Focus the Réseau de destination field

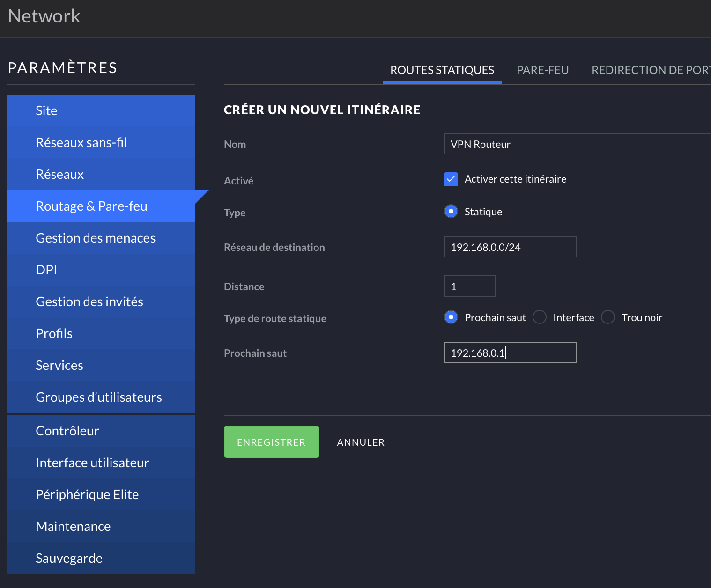(510, 247)
